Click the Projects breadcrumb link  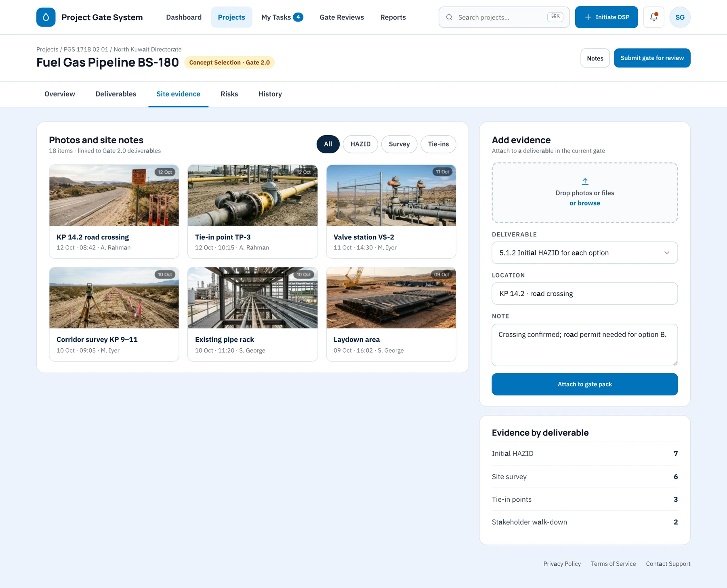pyautogui.click(x=47, y=49)
